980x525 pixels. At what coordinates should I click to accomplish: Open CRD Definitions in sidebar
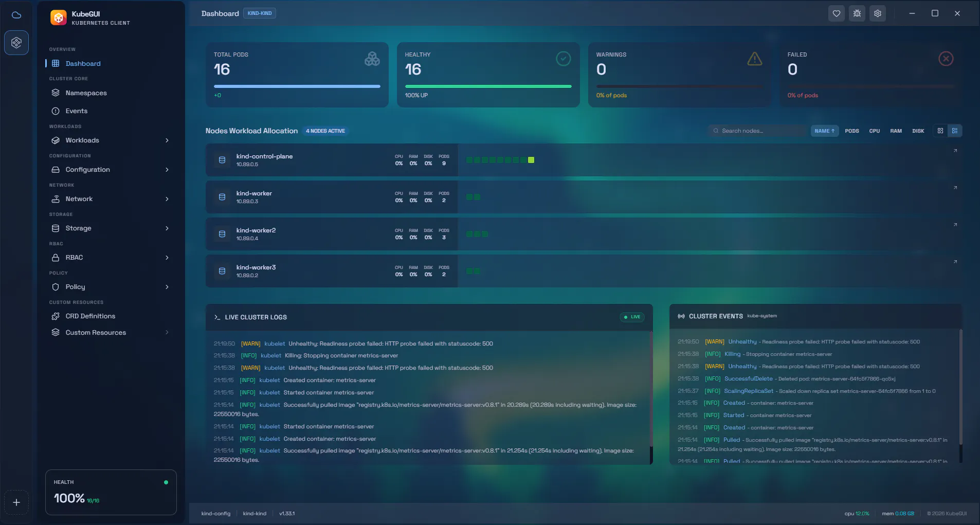[x=110, y=316]
